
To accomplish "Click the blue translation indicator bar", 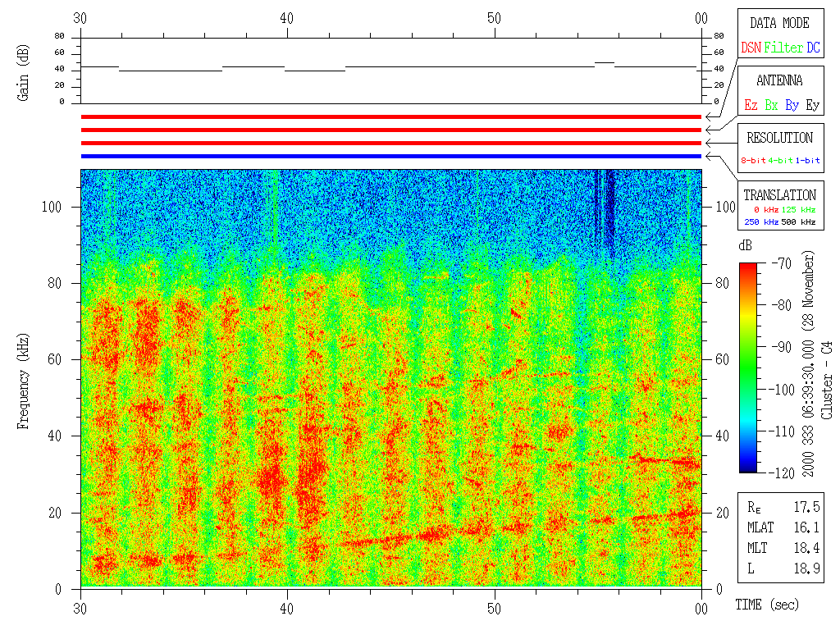I will click(x=391, y=156).
